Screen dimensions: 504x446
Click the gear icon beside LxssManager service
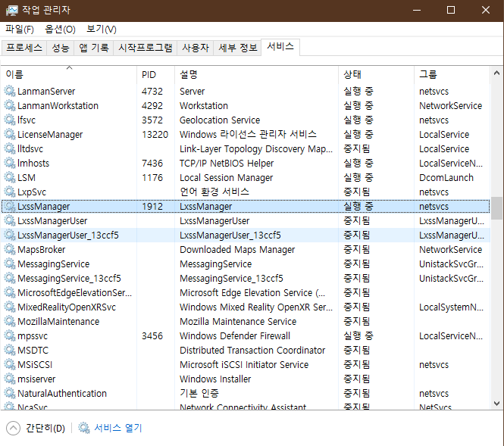pos(10,206)
